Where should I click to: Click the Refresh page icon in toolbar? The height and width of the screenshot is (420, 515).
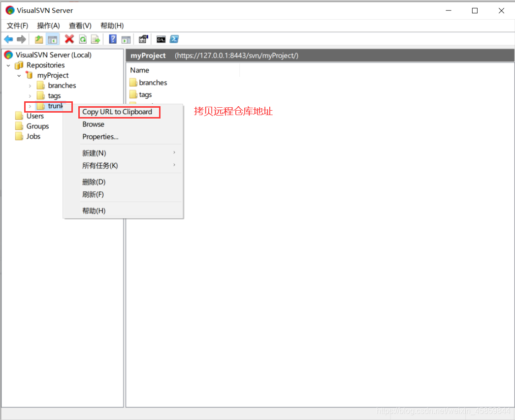click(x=83, y=39)
